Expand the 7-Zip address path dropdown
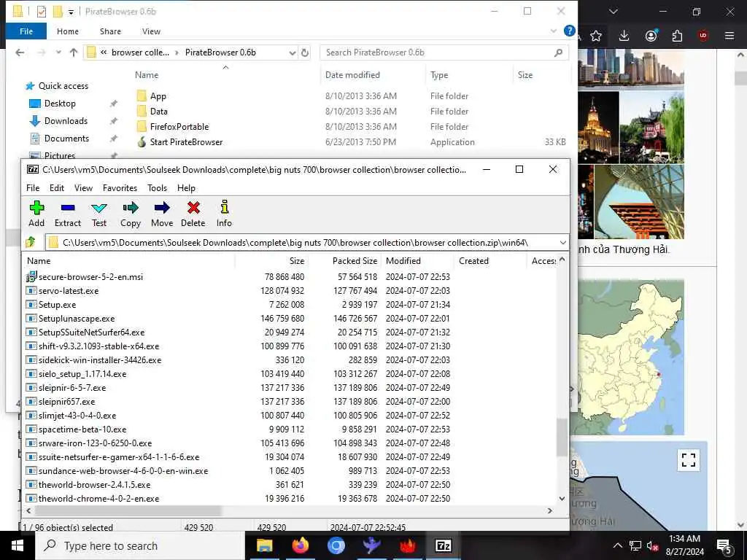 [562, 242]
